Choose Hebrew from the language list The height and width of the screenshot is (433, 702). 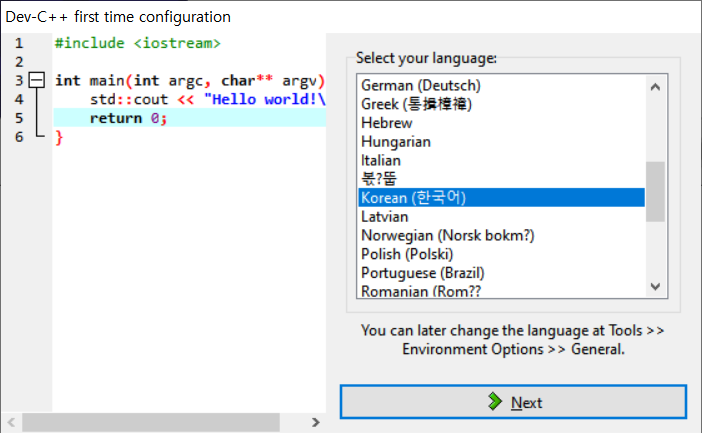tap(501, 123)
